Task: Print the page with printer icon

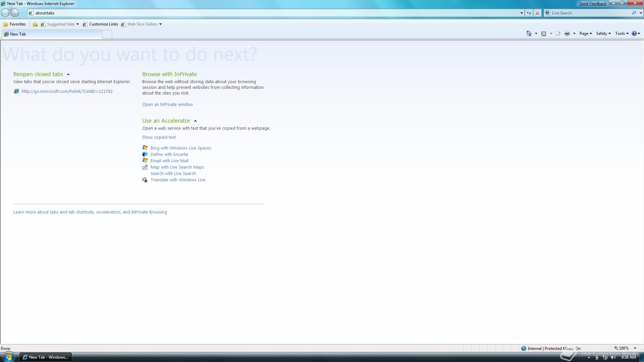Action: pos(567,34)
